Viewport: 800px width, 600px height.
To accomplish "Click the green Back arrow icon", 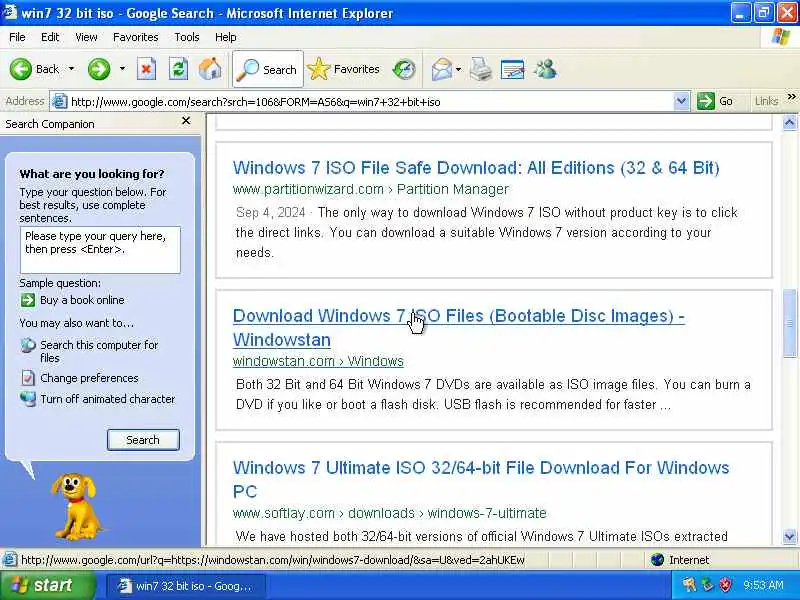I will point(20,69).
